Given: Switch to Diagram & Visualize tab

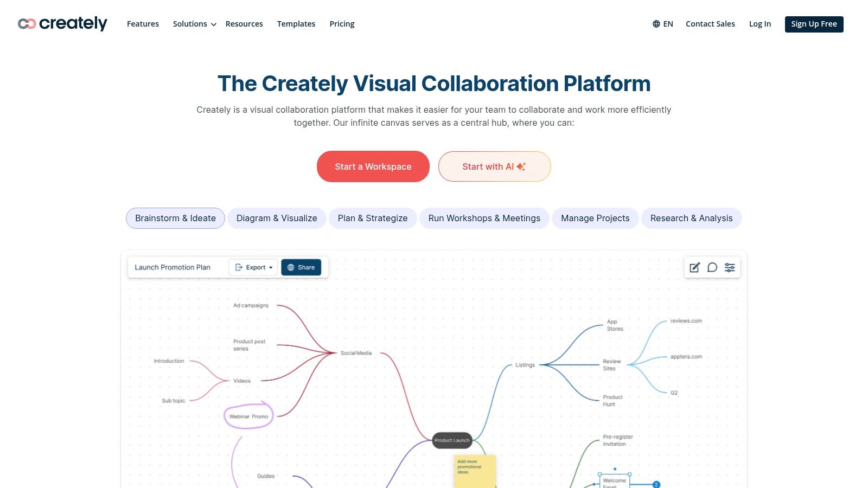Looking at the screenshot, I should coord(277,218).
